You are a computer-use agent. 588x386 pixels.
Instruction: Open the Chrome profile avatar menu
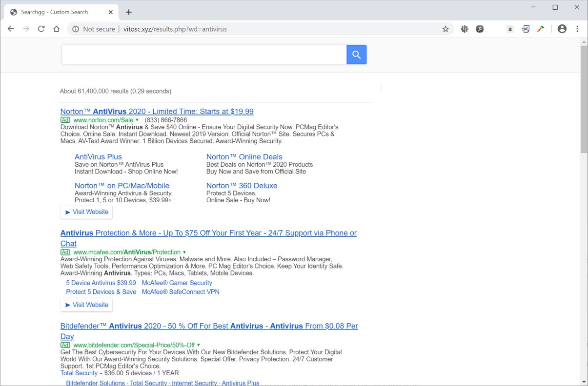(562, 29)
